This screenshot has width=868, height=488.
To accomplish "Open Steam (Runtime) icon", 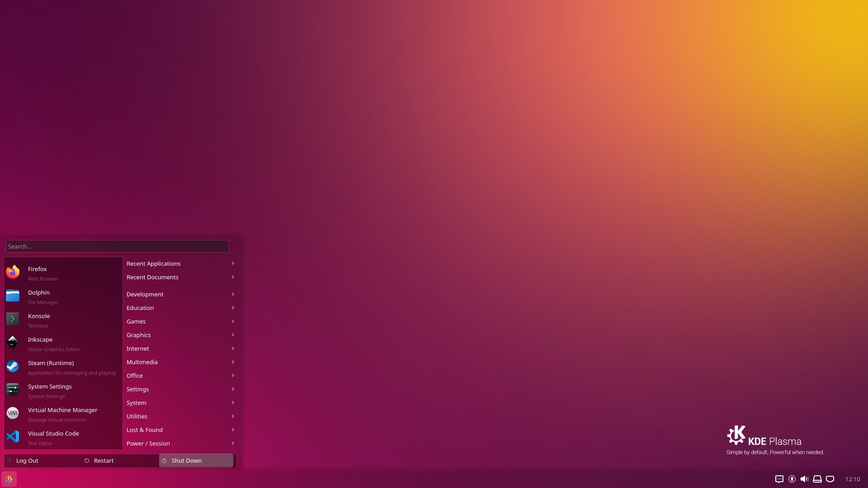I will coord(13,366).
